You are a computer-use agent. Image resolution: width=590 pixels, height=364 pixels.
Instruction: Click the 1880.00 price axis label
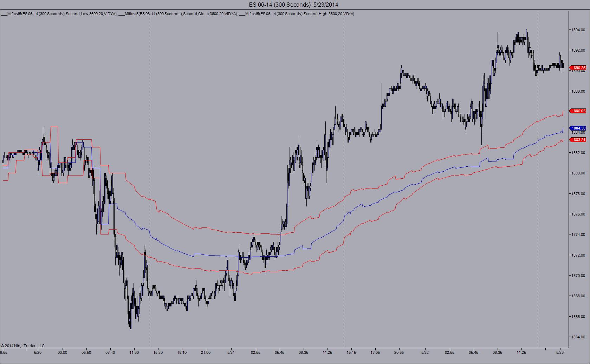point(578,173)
